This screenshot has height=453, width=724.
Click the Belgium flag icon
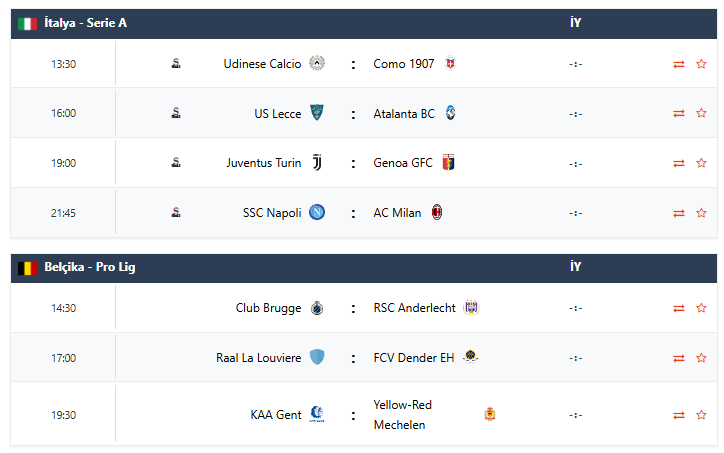pyautogui.click(x=27, y=268)
